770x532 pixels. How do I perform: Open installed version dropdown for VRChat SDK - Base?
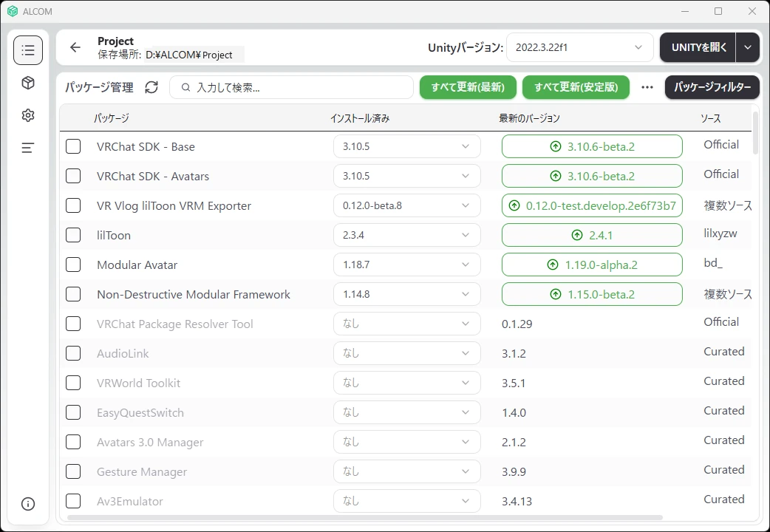click(x=406, y=146)
